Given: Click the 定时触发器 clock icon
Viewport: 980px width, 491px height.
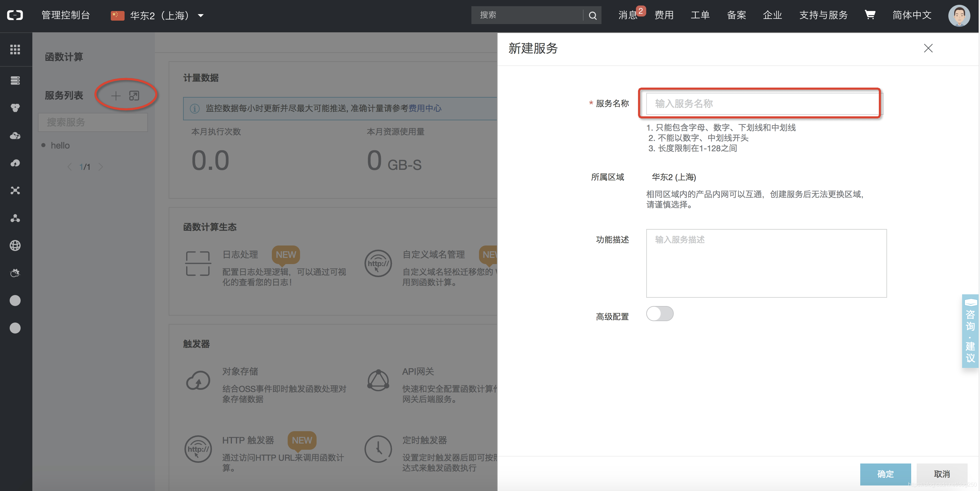Looking at the screenshot, I should click(378, 449).
